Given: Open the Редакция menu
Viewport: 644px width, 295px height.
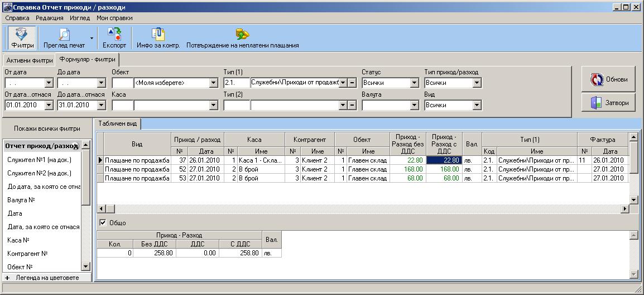Looking at the screenshot, I should coord(49,18).
